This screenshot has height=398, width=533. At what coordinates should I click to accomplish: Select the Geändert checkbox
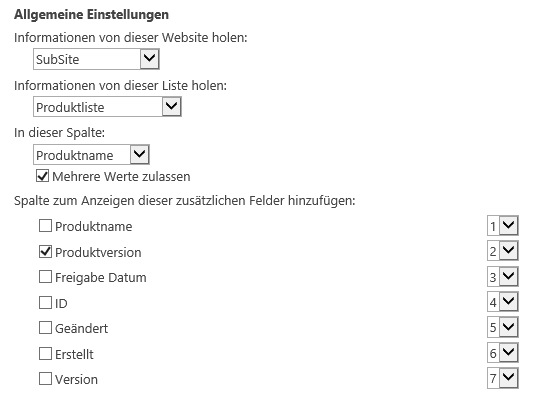(x=45, y=328)
